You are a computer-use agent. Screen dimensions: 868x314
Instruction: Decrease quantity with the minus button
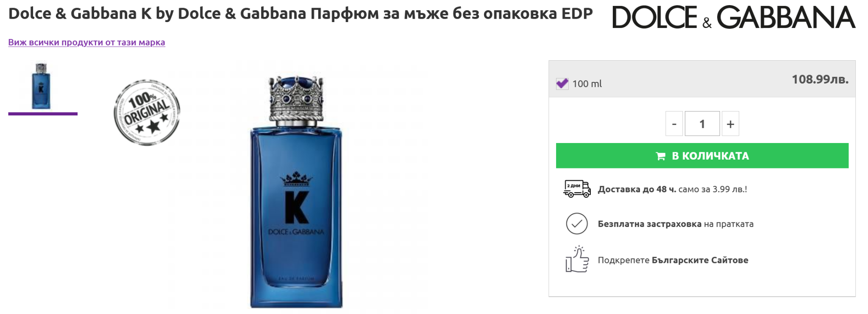pyautogui.click(x=674, y=123)
